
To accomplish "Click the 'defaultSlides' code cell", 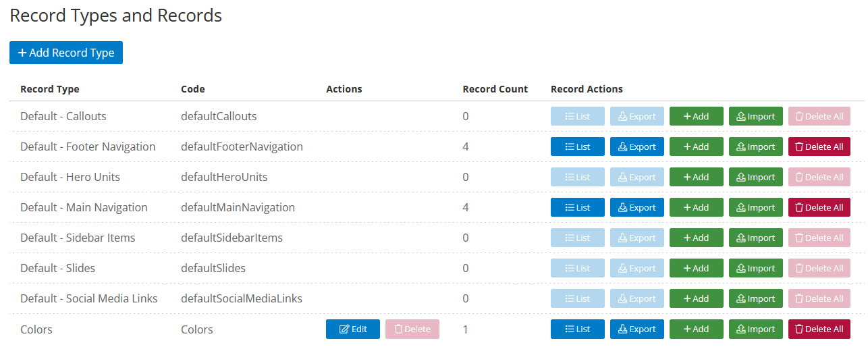I will (213, 268).
